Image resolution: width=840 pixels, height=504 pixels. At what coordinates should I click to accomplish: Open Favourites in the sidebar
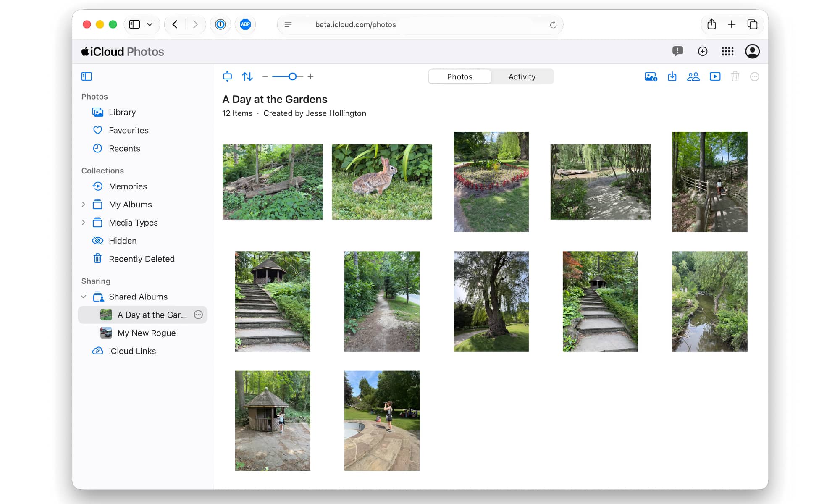coord(143,130)
